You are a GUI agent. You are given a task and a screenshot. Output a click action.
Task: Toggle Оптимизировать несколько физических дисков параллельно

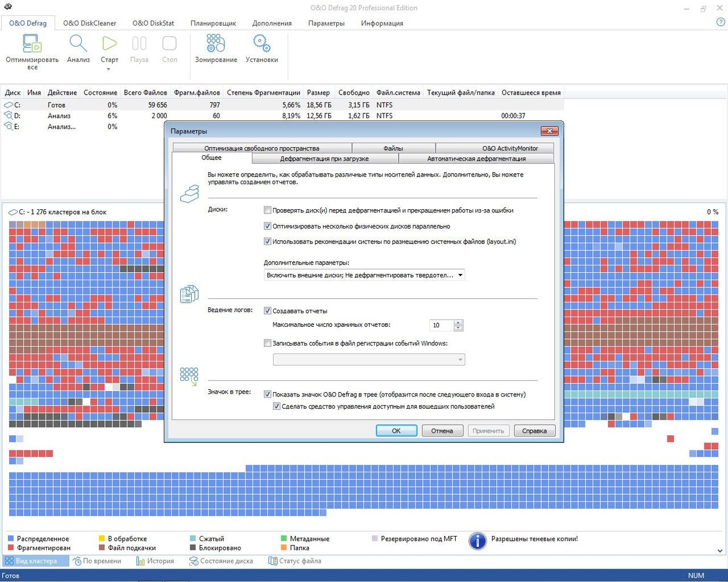(x=268, y=226)
